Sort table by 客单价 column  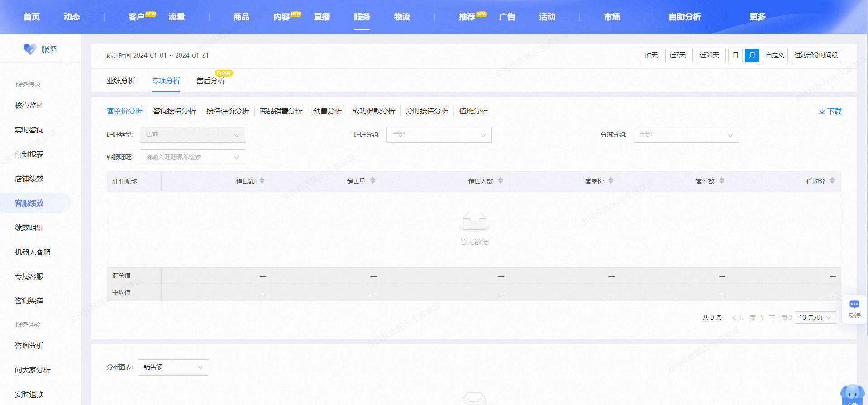tap(611, 181)
